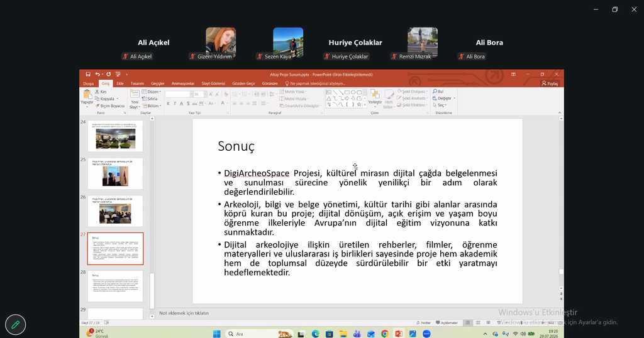The width and height of the screenshot is (644, 338).
Task: Select the rectangle shape in shapes gallery
Action: pos(347,92)
